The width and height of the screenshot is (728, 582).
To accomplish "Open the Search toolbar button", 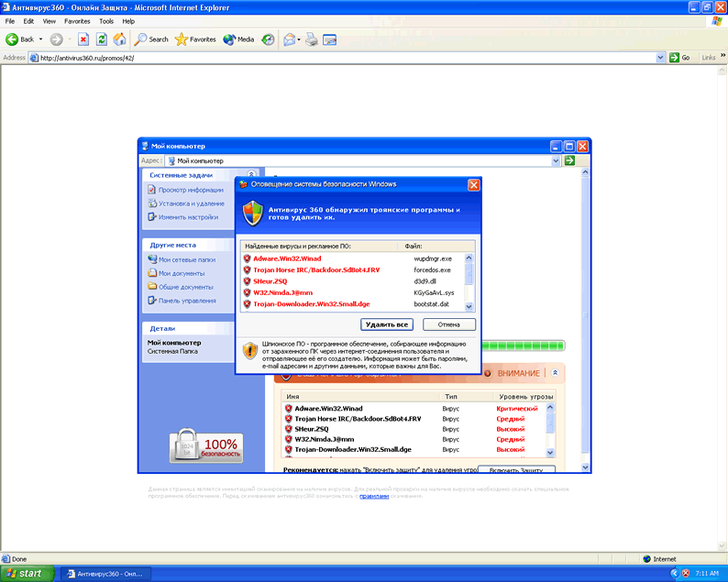I will point(151,39).
